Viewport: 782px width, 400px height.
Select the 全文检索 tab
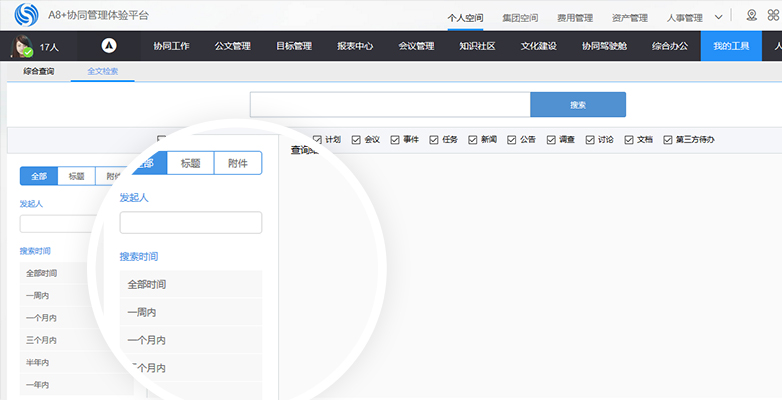(102, 72)
